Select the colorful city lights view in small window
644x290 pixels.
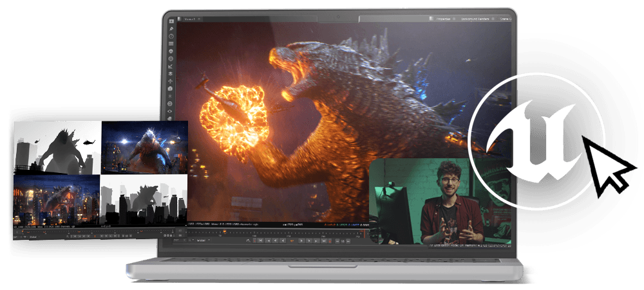pos(57,201)
